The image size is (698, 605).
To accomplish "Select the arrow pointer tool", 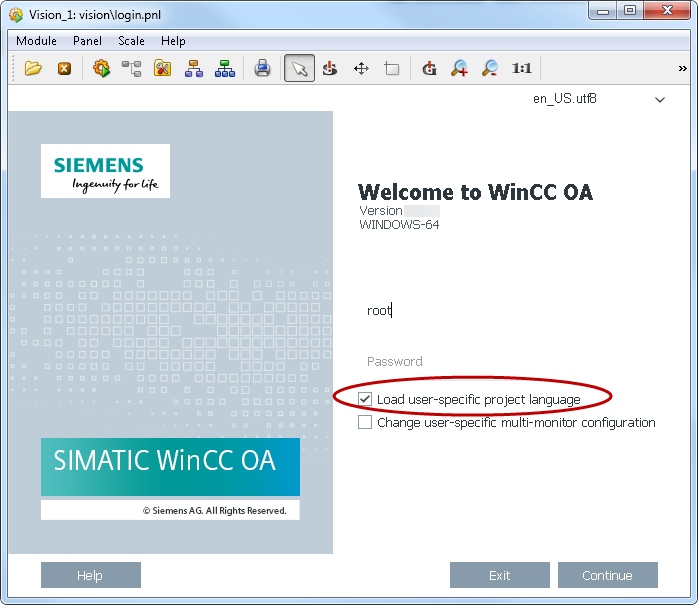I will tap(299, 68).
